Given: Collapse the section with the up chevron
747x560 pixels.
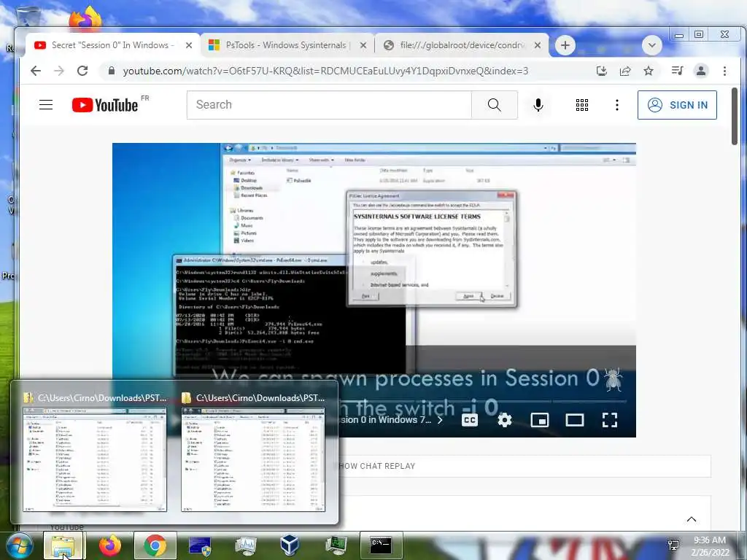Looking at the screenshot, I should (692, 519).
